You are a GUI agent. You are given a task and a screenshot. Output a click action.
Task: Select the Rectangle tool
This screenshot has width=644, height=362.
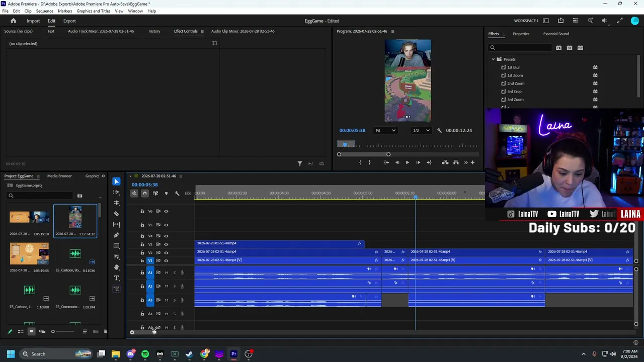coord(116,246)
